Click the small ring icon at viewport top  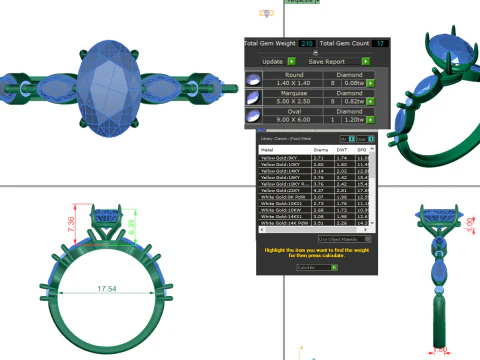tap(267, 13)
